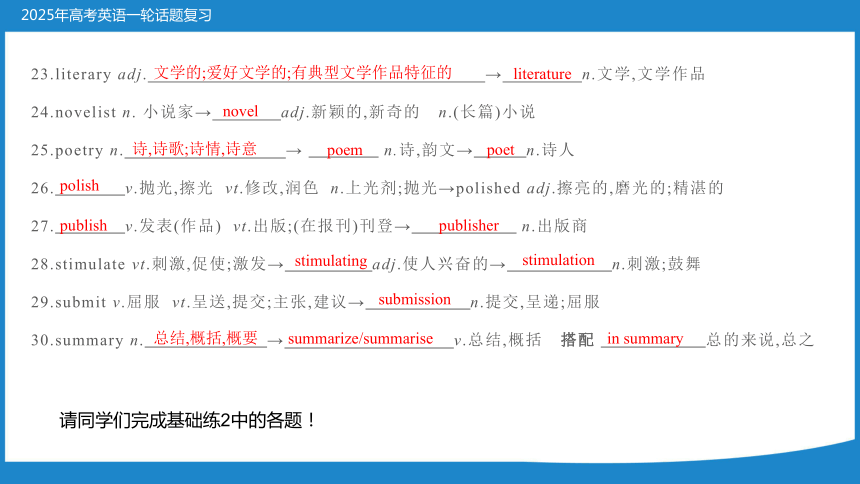Viewport: 860px width, 484px height.
Task: Click the definition 'adj.新颖的,新奇的'
Action: [x=350, y=112]
